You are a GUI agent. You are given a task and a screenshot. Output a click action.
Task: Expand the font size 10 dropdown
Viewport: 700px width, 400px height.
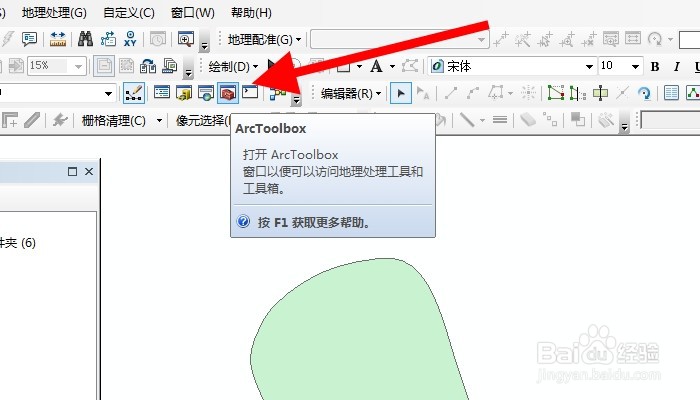(x=635, y=67)
